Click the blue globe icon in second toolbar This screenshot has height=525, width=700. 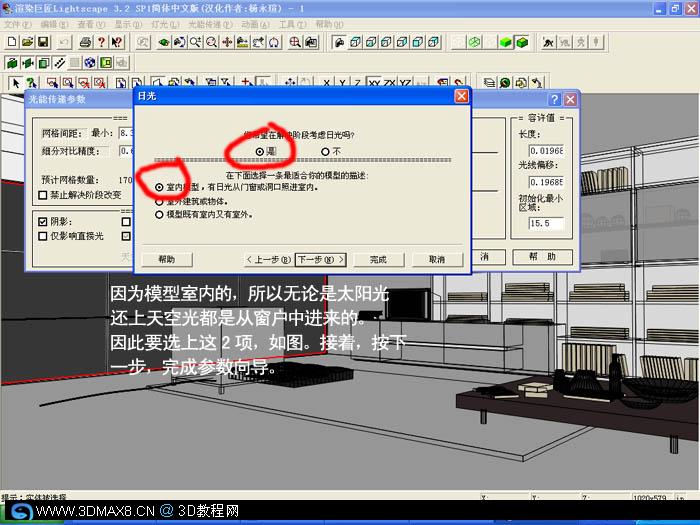90,63
